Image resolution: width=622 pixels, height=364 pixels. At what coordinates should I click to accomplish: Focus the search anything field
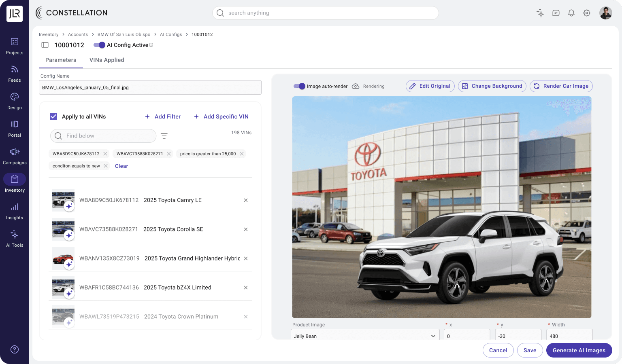pos(326,13)
